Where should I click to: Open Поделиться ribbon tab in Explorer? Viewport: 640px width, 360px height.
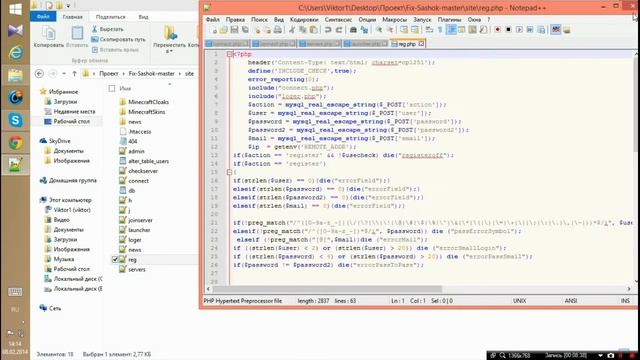(110, 17)
